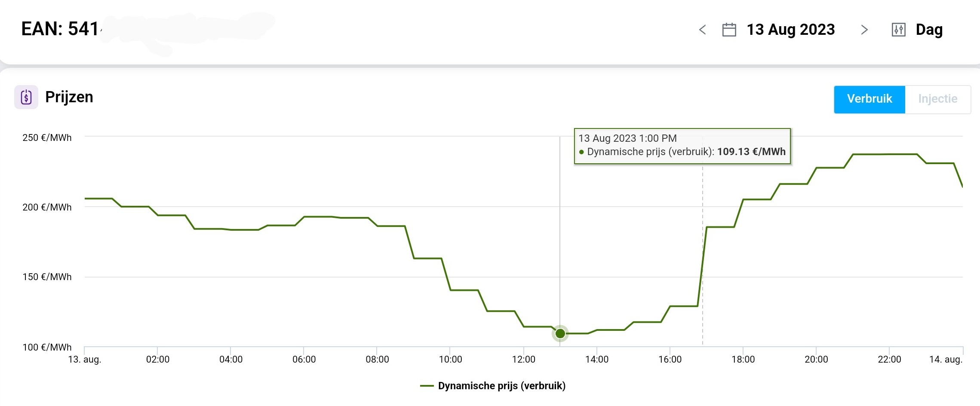Toggle Dynamische prijs (verbruik) legend series
The height and width of the screenshot is (406, 980).
pyautogui.click(x=501, y=386)
